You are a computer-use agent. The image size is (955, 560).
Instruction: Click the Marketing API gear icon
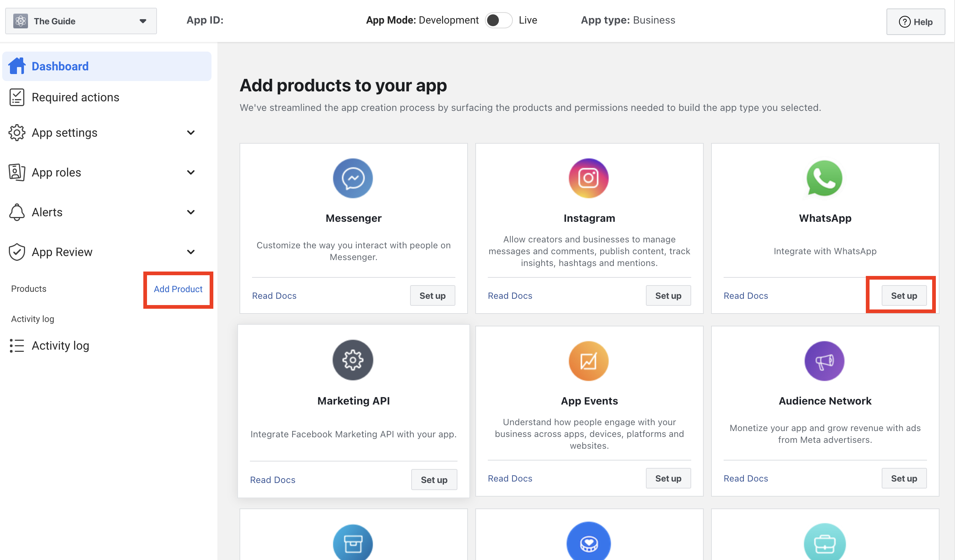pos(353,360)
